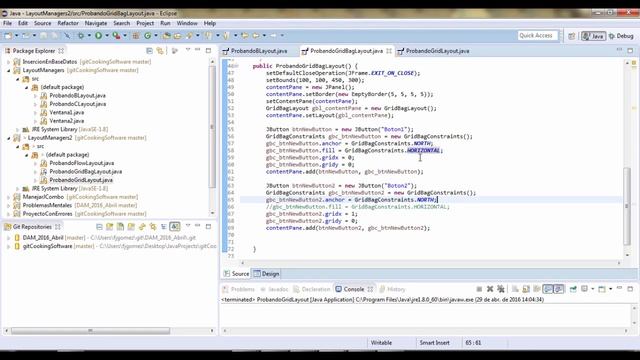The width and height of the screenshot is (640, 360).
Task: Click Collapse All in Package Explorer
Action: [149, 51]
